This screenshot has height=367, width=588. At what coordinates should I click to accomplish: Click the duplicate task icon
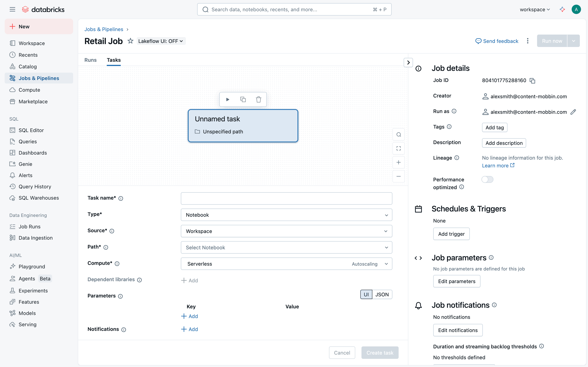pos(243,99)
